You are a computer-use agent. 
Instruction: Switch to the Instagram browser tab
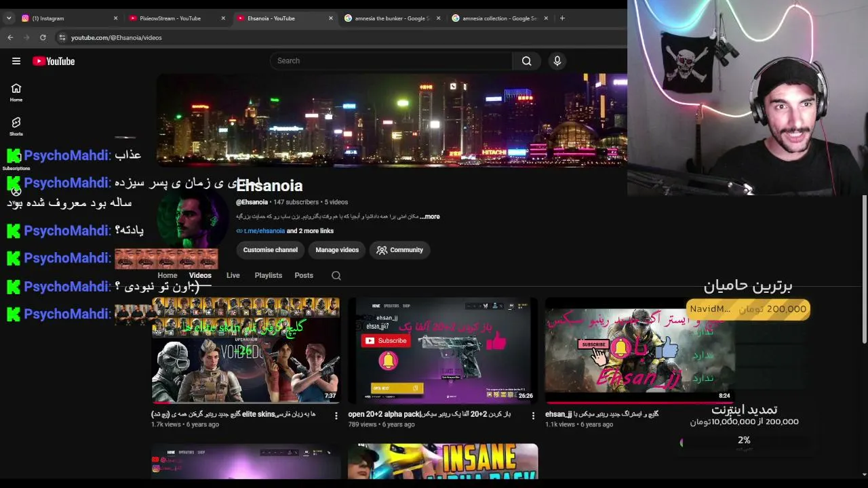point(68,18)
